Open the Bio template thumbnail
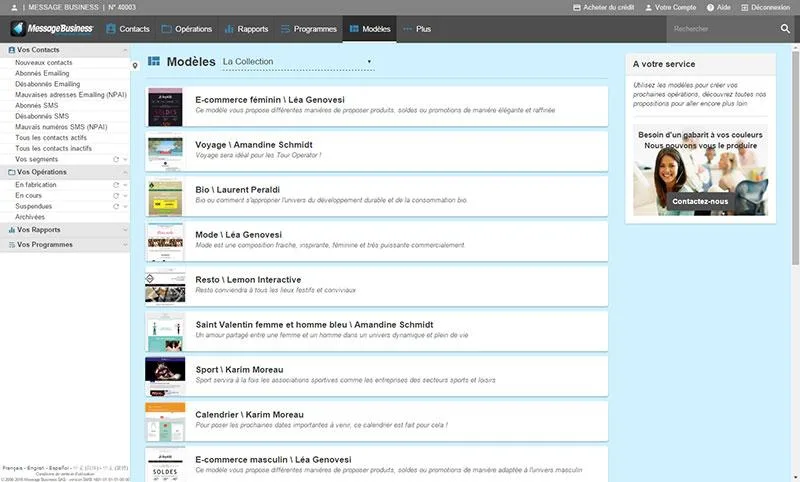 pos(165,196)
